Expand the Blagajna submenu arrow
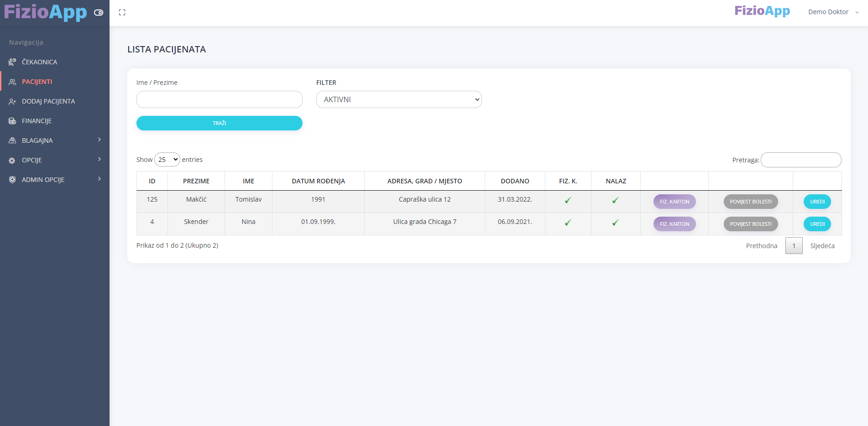Screen dimensions: 868x426 (x=99, y=140)
